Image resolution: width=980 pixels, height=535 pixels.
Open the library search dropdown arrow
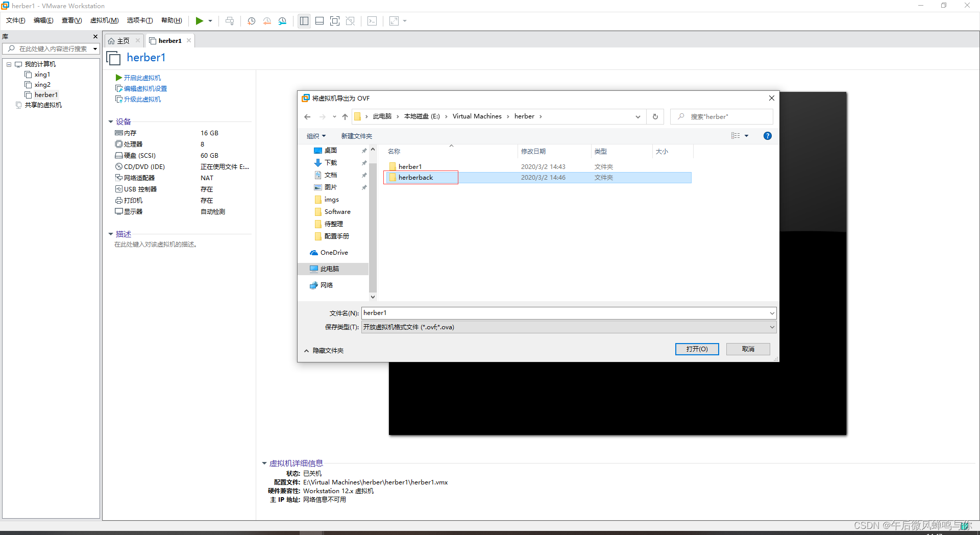click(x=95, y=48)
